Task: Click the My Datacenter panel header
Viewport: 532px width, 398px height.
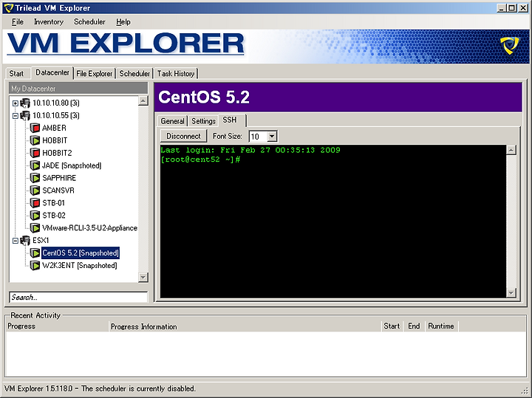Action: [x=78, y=89]
